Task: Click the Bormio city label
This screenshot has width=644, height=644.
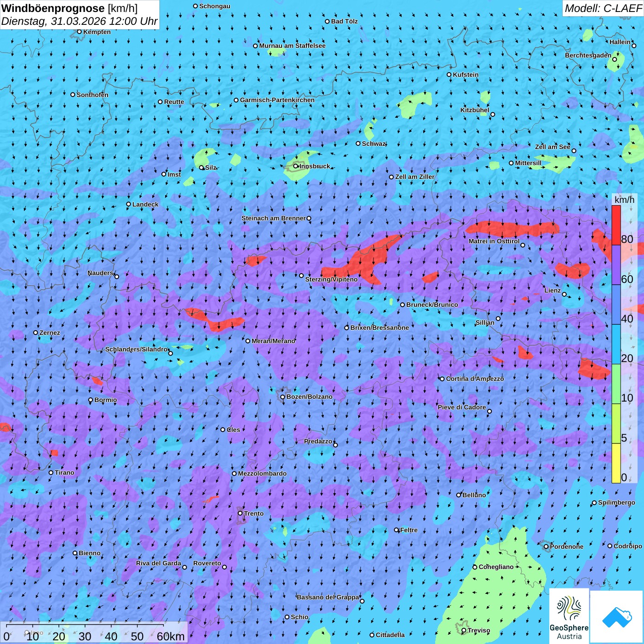Action: pos(105,400)
